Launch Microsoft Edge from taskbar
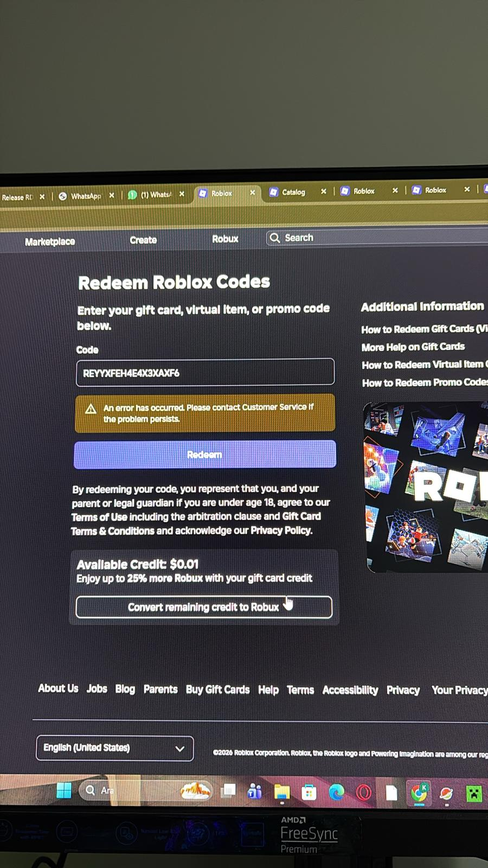The height and width of the screenshot is (868, 488). 336,793
